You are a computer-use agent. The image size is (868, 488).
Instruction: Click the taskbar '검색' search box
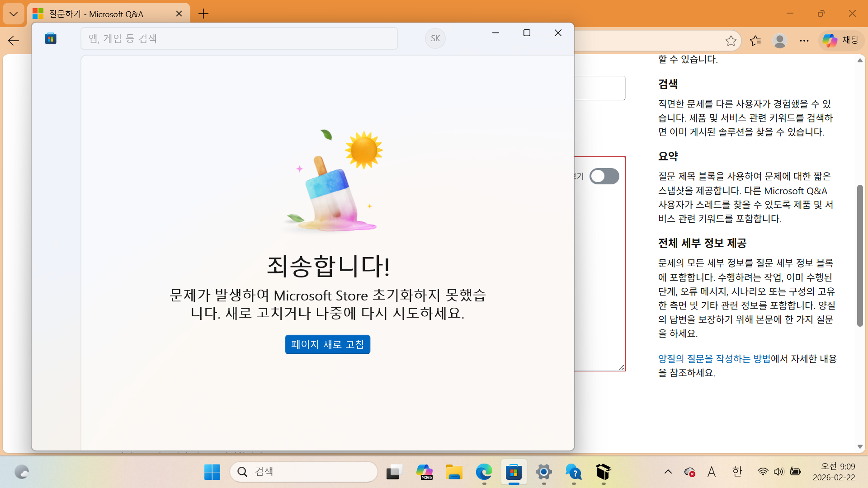tap(304, 472)
